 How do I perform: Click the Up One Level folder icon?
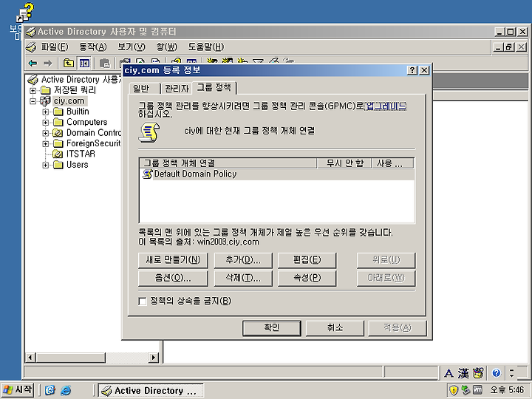tap(69, 63)
